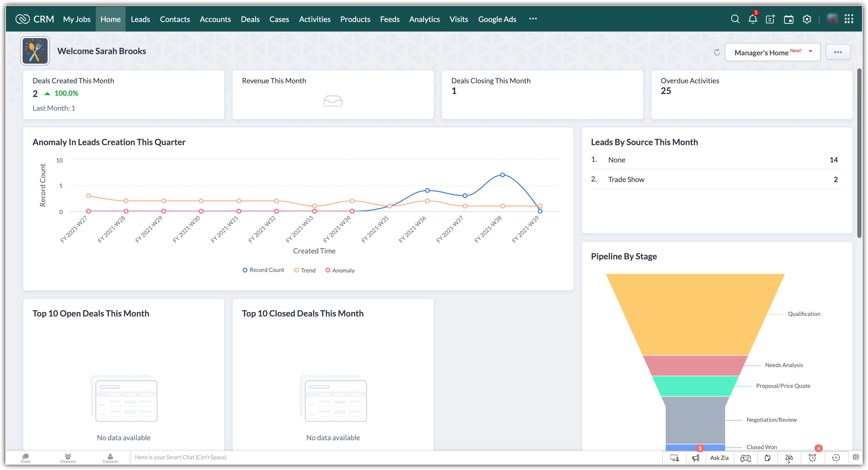Screen dimensions: 868x470
Task: Select the search icon in top bar
Action: 735,19
